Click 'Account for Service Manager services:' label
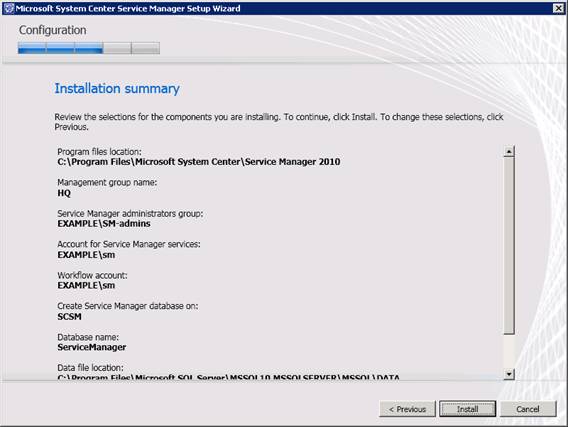Image resolution: width=568 pixels, height=427 pixels. (x=129, y=244)
